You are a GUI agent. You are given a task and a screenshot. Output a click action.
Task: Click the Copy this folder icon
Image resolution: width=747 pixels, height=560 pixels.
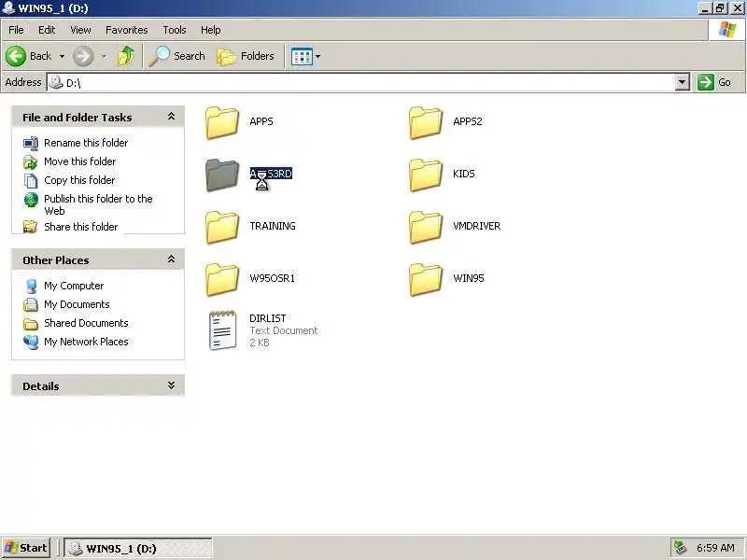point(31,180)
